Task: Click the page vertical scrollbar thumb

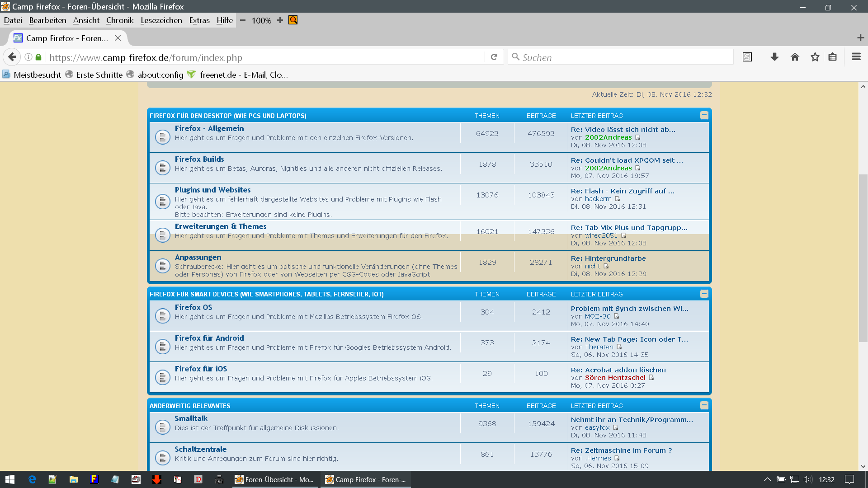Action: coord(863,258)
